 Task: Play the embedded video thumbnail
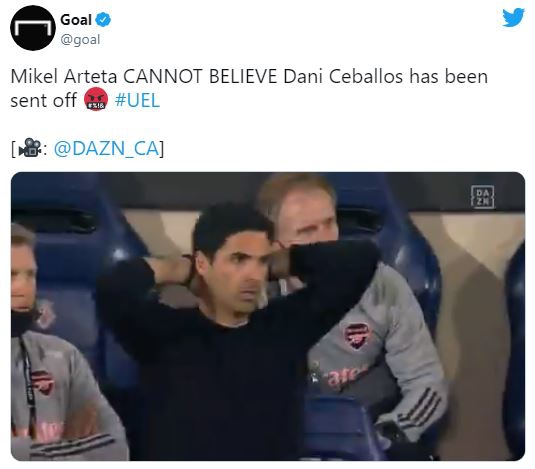pos(268,316)
